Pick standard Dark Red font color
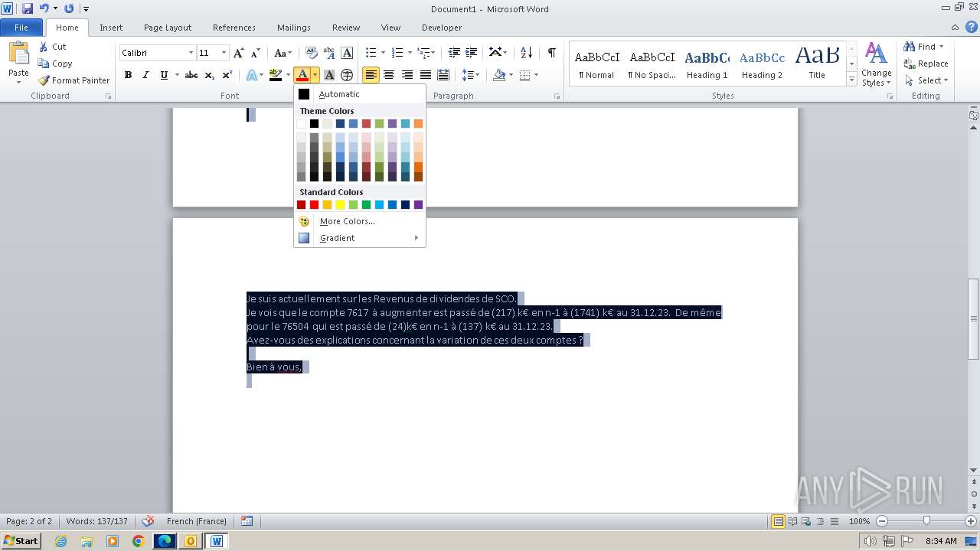The image size is (980, 551). [x=301, y=204]
